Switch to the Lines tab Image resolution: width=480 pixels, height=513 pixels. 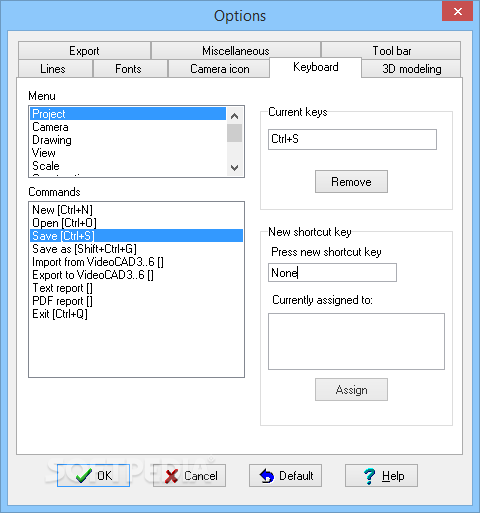[55, 69]
